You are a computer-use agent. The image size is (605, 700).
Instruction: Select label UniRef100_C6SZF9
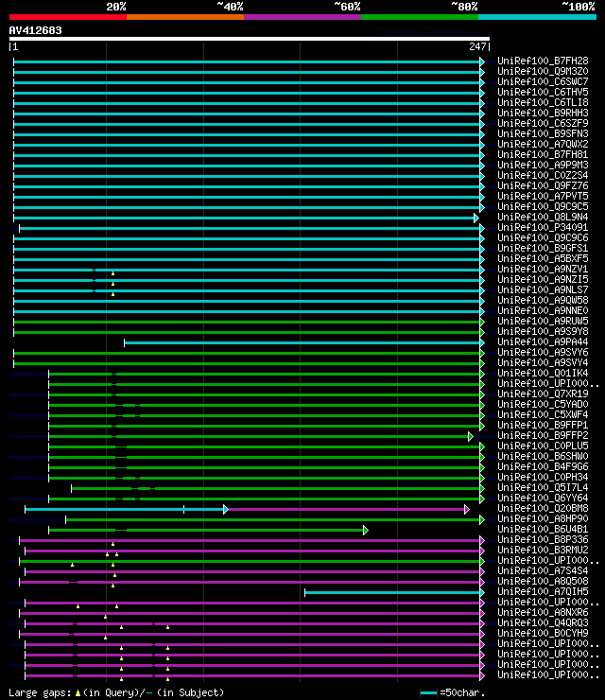tap(543, 123)
